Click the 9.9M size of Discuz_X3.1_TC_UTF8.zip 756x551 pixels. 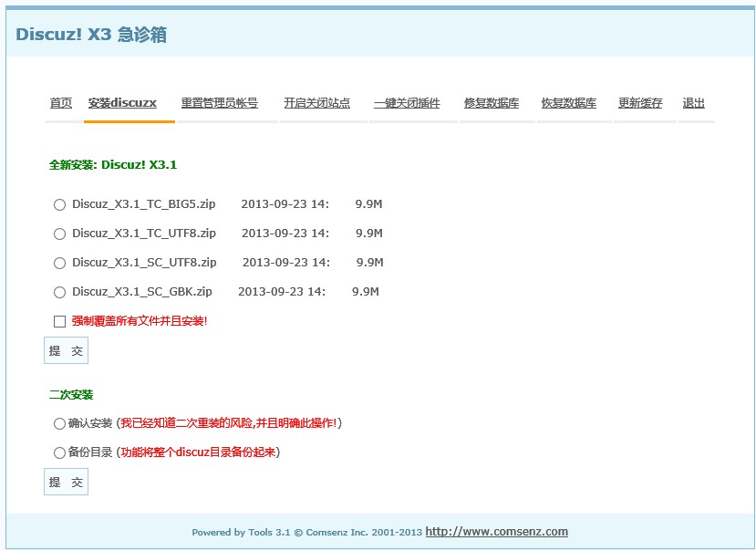click(369, 233)
